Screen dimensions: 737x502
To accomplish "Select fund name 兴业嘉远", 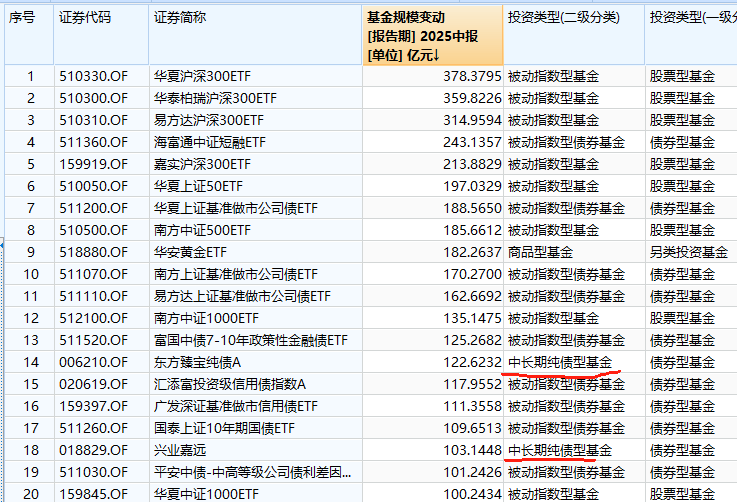I will pos(180,450).
